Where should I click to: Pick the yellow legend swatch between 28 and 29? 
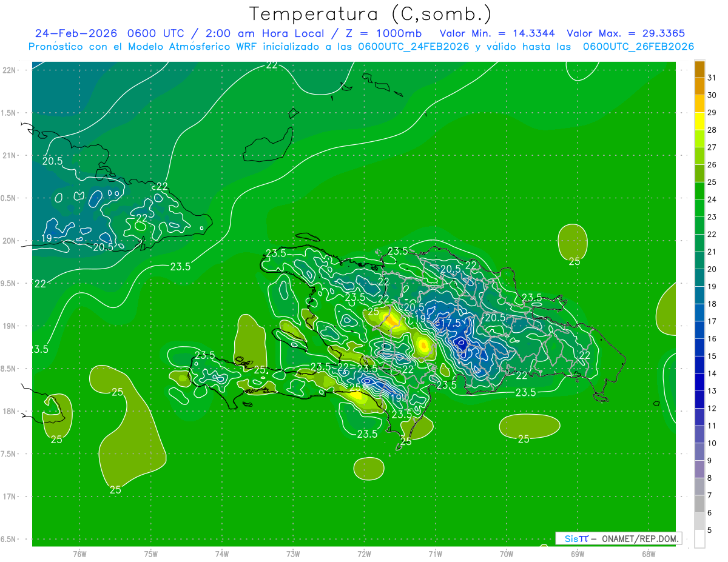point(699,122)
